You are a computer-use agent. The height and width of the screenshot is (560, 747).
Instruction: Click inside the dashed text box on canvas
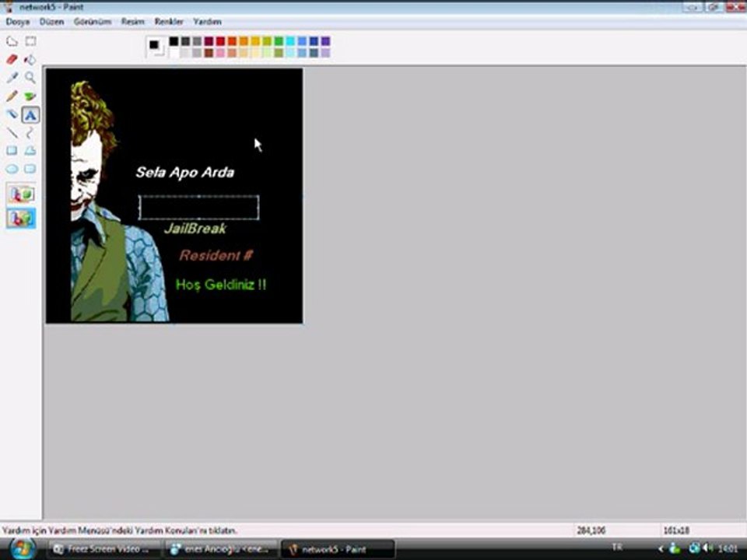tap(199, 208)
